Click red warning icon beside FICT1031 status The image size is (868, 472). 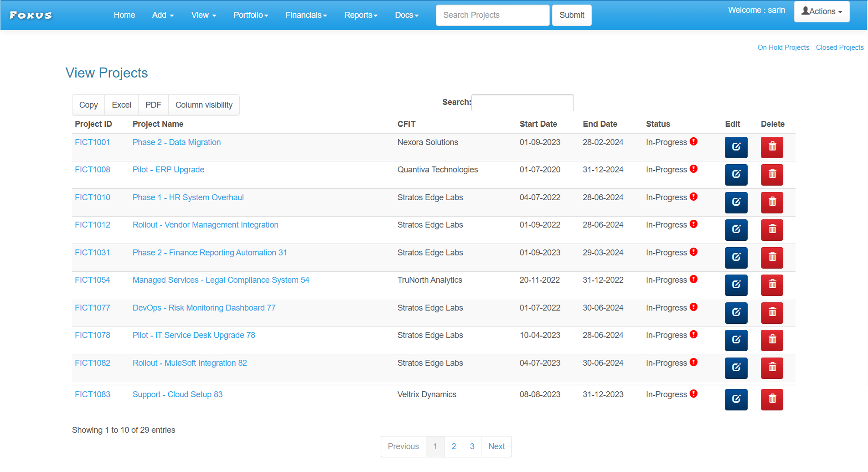(693, 252)
